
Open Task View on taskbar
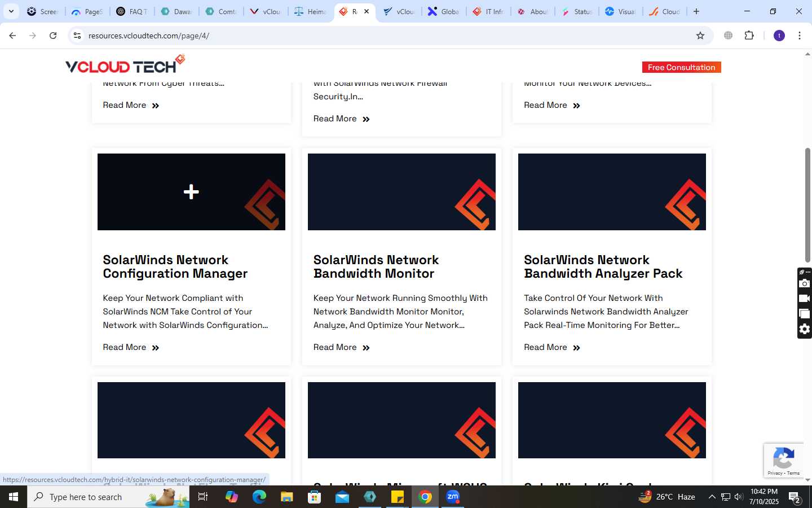point(203,497)
